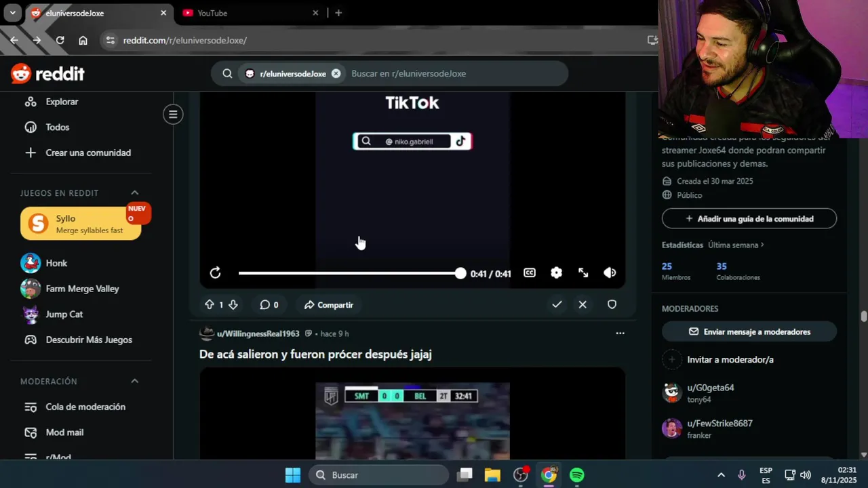Click the taskbar Buscar search box
This screenshot has width=868, height=488.
[379, 475]
